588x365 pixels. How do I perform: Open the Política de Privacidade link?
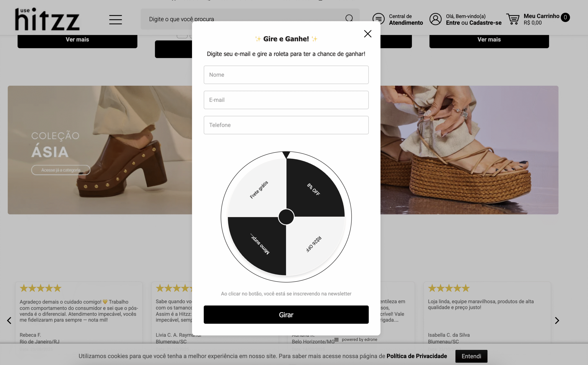[416, 356]
